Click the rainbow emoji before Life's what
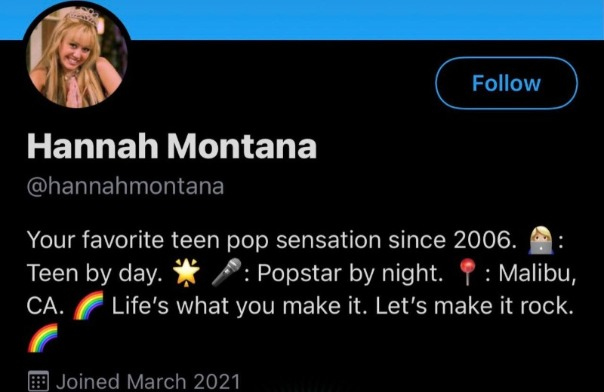Image resolution: width=604 pixels, height=392 pixels. pos(88,305)
